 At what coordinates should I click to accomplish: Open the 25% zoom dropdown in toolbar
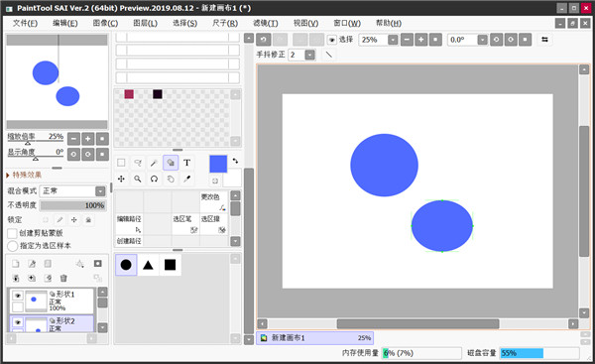[x=393, y=40]
